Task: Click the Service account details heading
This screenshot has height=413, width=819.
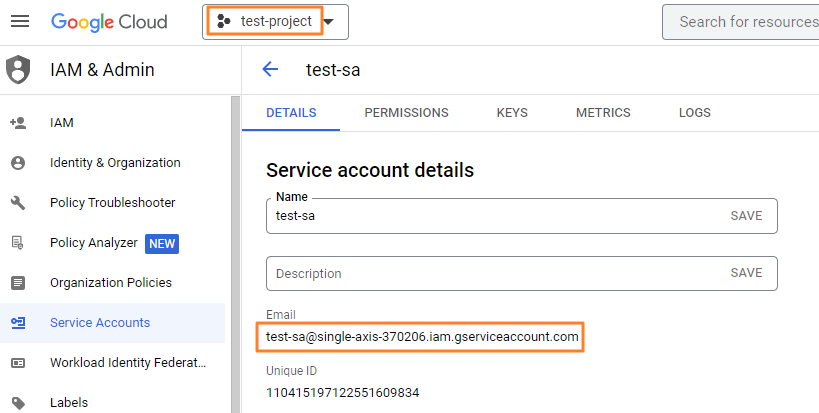Action: (x=370, y=170)
